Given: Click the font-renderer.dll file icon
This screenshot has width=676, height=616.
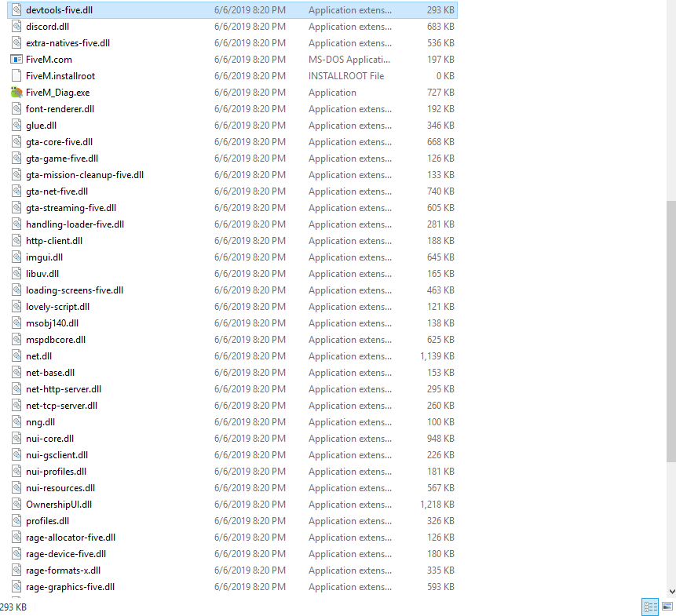Looking at the screenshot, I should (x=16, y=109).
